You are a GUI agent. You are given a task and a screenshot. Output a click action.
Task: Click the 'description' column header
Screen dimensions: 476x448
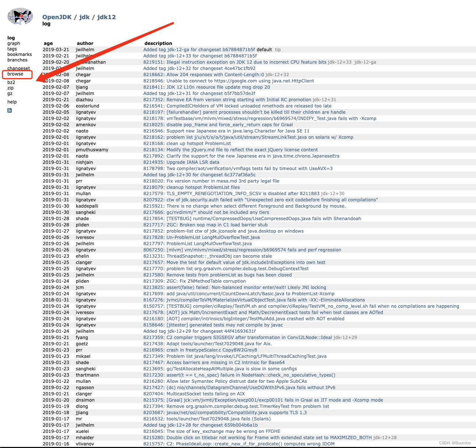click(x=158, y=43)
